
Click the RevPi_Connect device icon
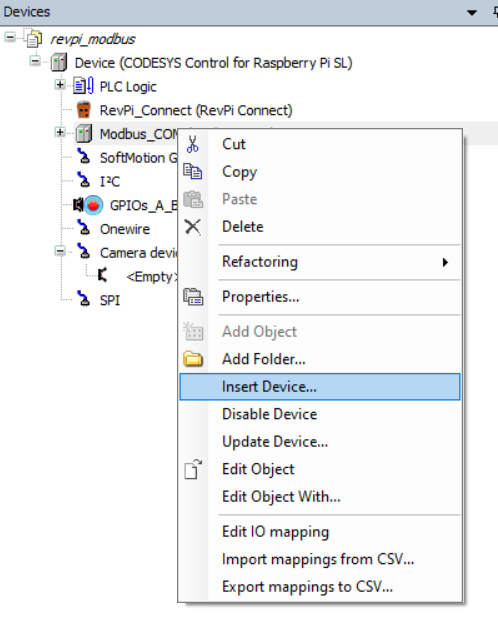tap(84, 110)
